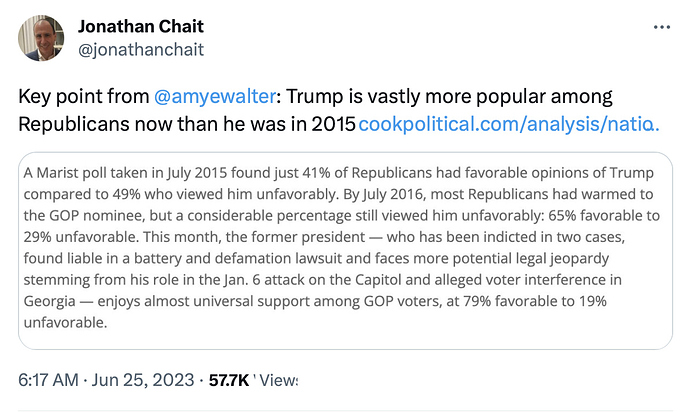690x412 pixels.
Task: Follow the cookpolitical.com analysis link
Action: (x=508, y=126)
